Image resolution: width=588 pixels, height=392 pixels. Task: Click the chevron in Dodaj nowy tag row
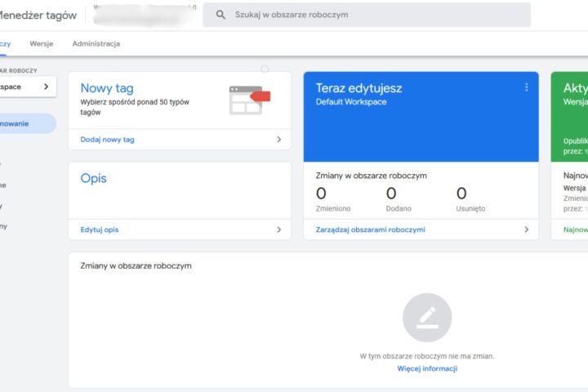coord(278,140)
